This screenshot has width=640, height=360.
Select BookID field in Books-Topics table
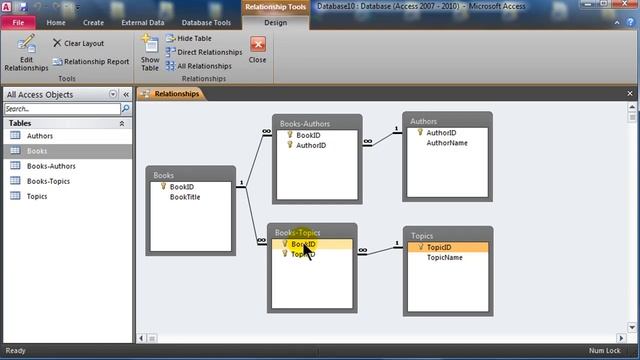312,244
